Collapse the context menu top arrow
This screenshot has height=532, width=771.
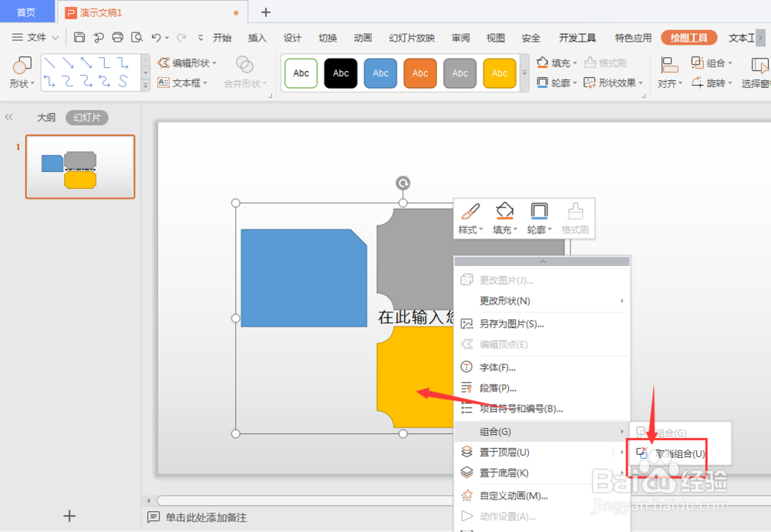coord(543,261)
